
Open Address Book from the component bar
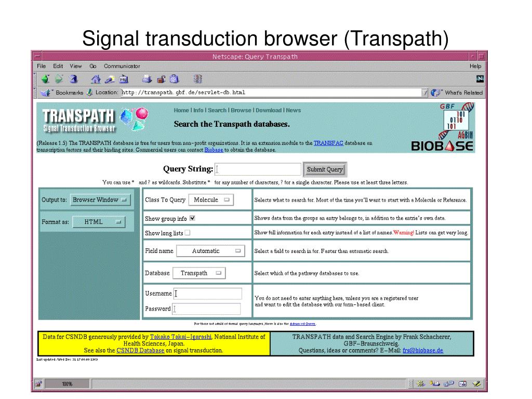click(462, 384)
